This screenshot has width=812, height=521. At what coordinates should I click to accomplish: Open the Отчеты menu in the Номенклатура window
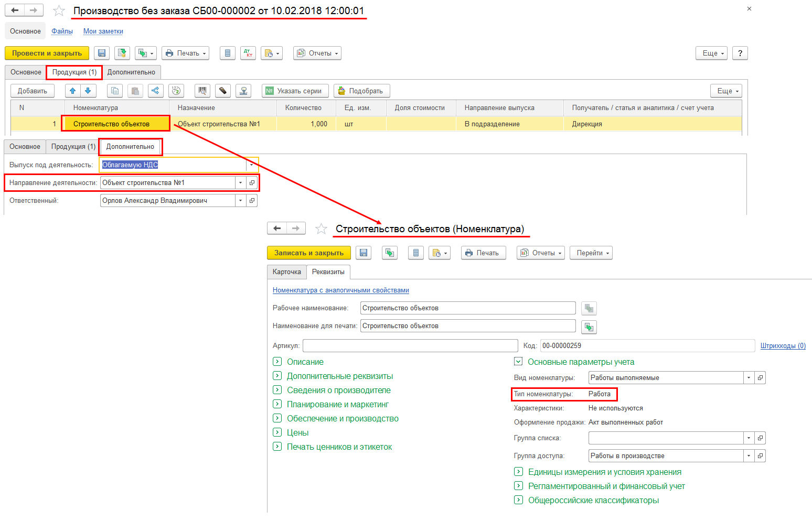[x=541, y=253]
